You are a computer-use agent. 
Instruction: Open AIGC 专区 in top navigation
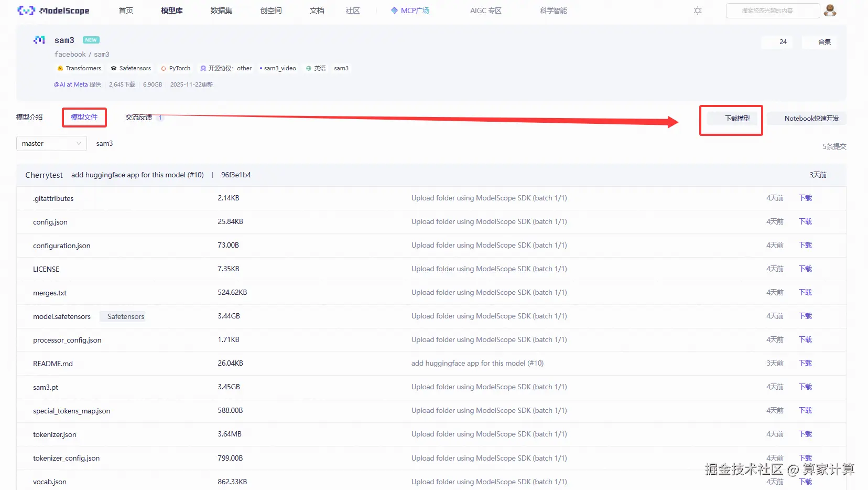(x=486, y=10)
